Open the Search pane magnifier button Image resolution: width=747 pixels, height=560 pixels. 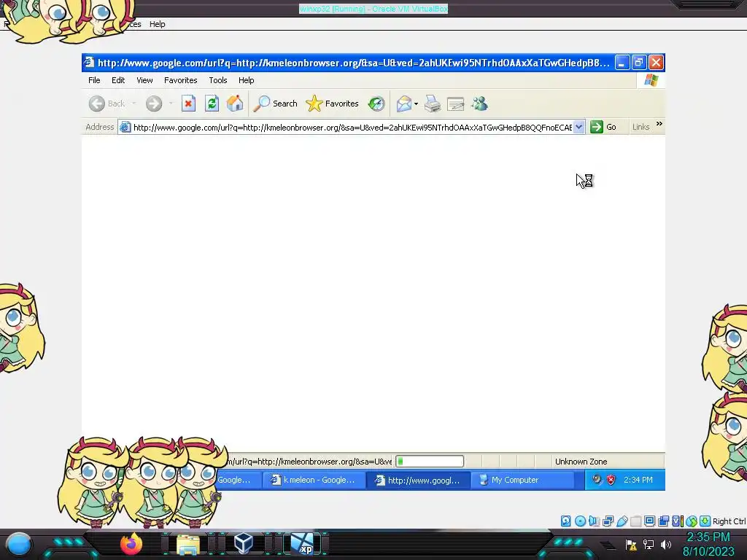pyautogui.click(x=275, y=104)
